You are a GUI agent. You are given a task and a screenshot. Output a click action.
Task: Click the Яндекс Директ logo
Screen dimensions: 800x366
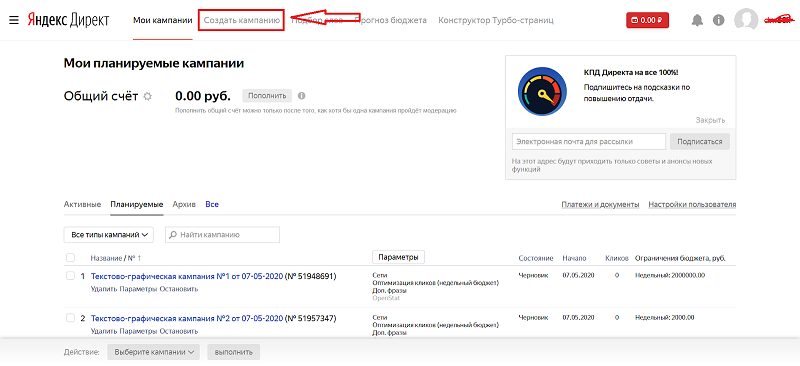tap(68, 20)
